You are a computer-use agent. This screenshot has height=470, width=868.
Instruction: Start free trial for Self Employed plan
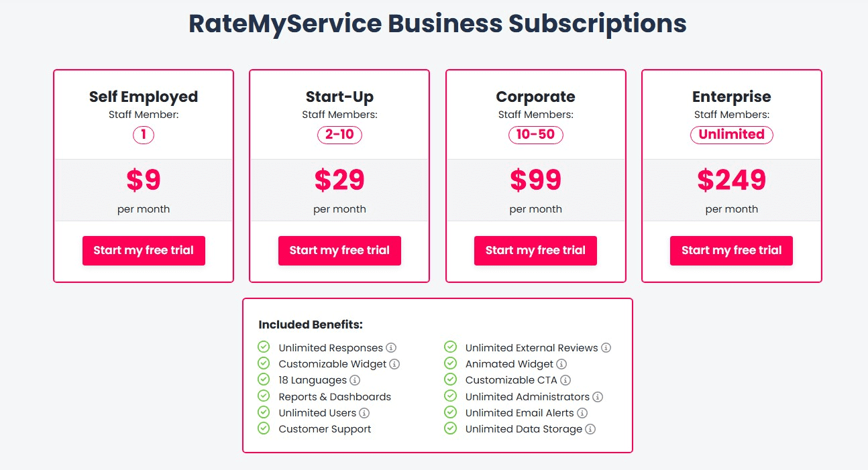(144, 251)
